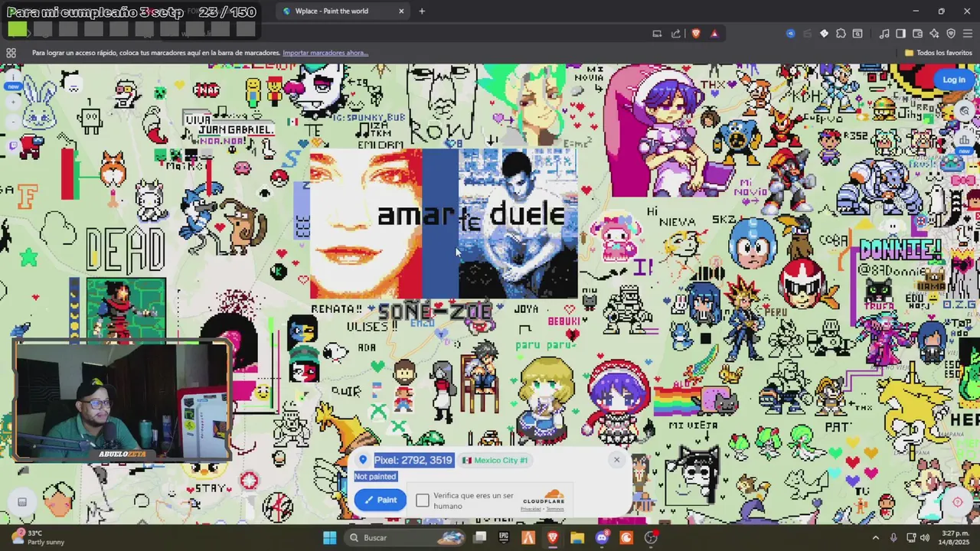The image size is (980, 551).
Task: Open the extensions puzzle icon
Action: click(x=841, y=34)
